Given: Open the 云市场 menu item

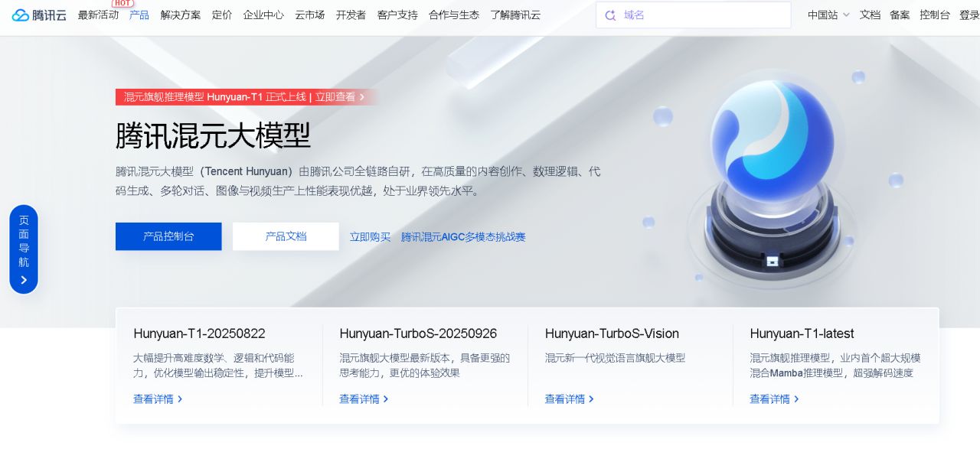Looking at the screenshot, I should coord(309,15).
